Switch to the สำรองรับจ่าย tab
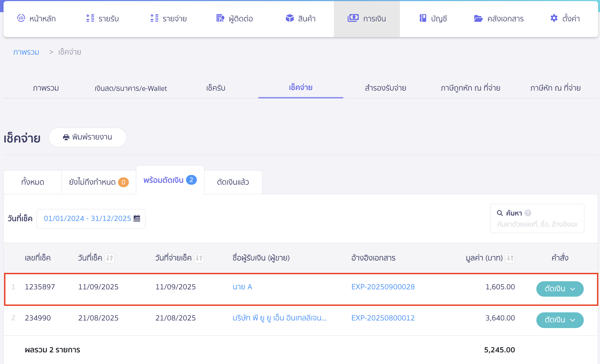Viewport: 600px width, 364px height. pos(386,88)
